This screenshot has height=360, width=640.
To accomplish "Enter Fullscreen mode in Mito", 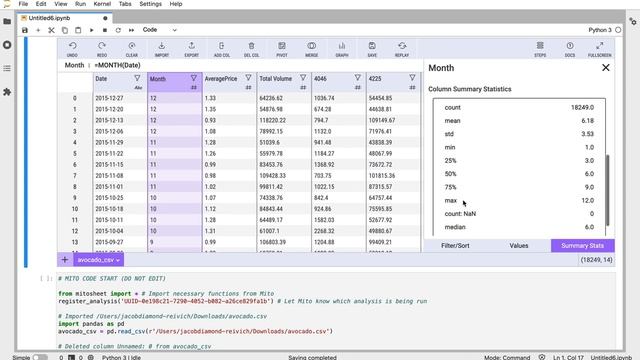I will 600,46.
